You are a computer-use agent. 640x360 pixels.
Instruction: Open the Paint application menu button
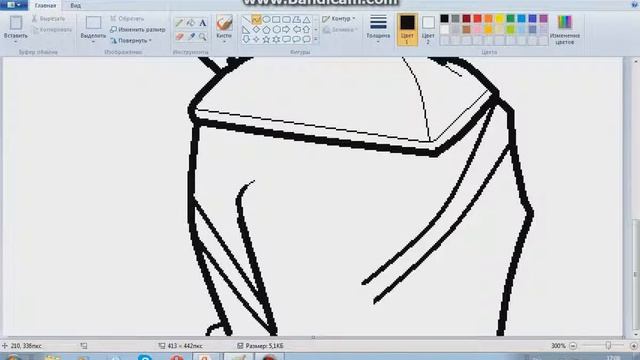pyautogui.click(x=13, y=5)
